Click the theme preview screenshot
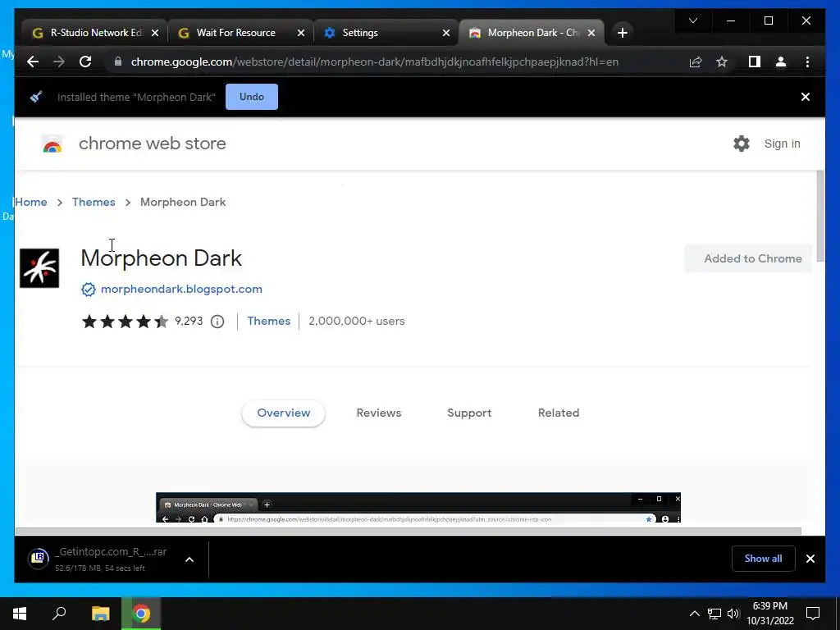Image resolution: width=840 pixels, height=630 pixels. pyautogui.click(x=418, y=507)
